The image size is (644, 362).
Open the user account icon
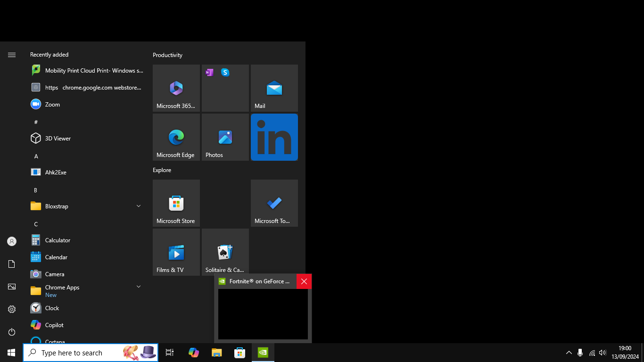click(x=12, y=241)
